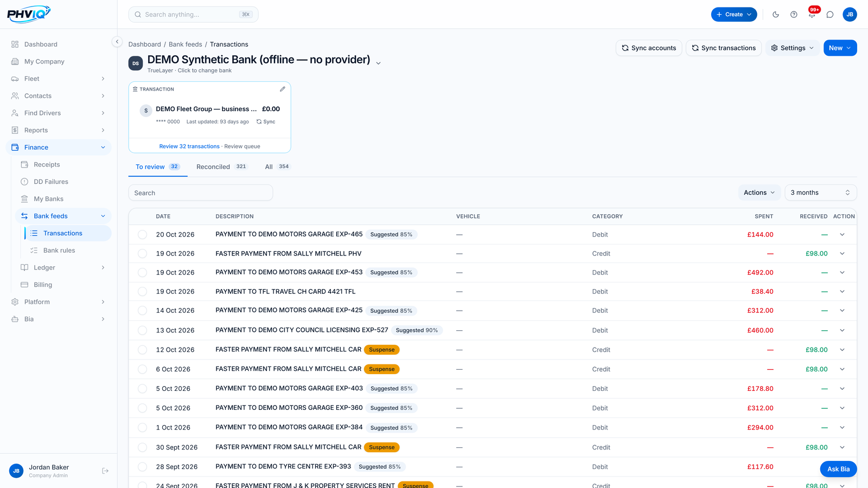
Task: Select the To review tab
Action: pos(157,167)
